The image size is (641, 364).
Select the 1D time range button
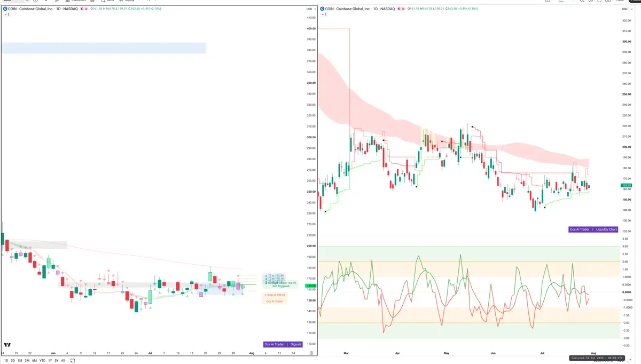pyautogui.click(x=6, y=361)
